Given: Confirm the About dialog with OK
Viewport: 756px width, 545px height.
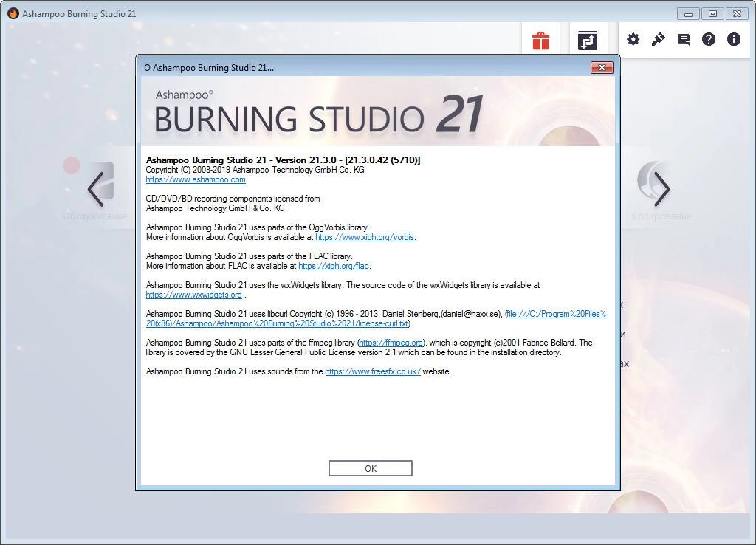Looking at the screenshot, I should pos(371,468).
